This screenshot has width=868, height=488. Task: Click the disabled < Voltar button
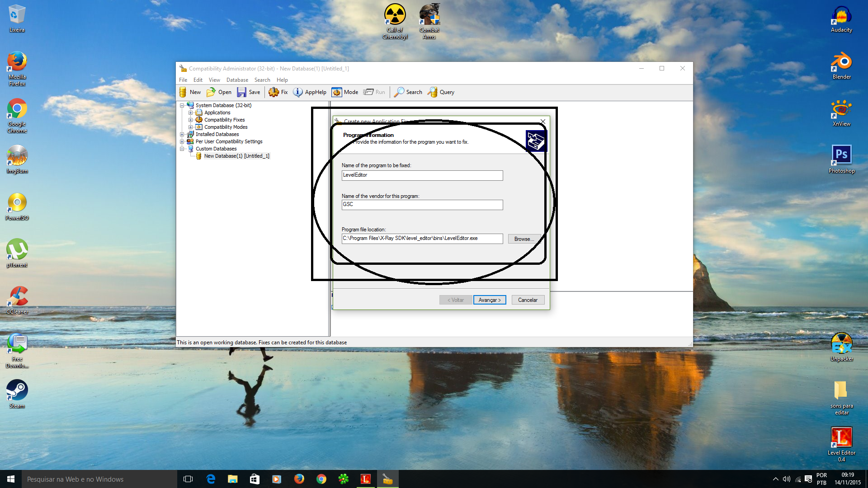[x=456, y=300]
